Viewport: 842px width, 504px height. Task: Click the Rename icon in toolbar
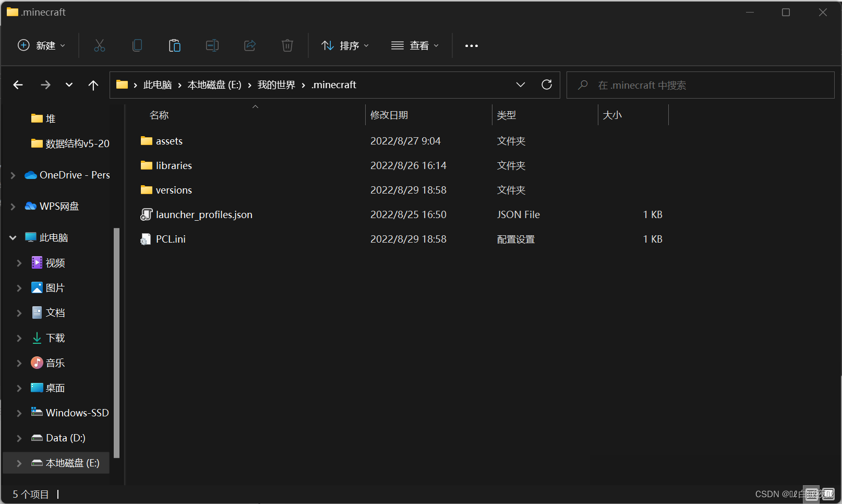coord(212,45)
